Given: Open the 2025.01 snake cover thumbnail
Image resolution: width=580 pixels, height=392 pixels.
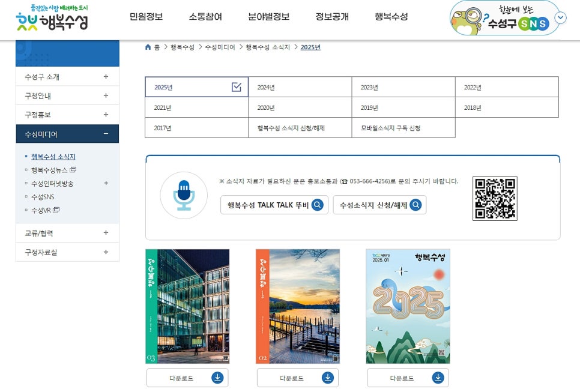Looking at the screenshot, I should click(x=408, y=306).
